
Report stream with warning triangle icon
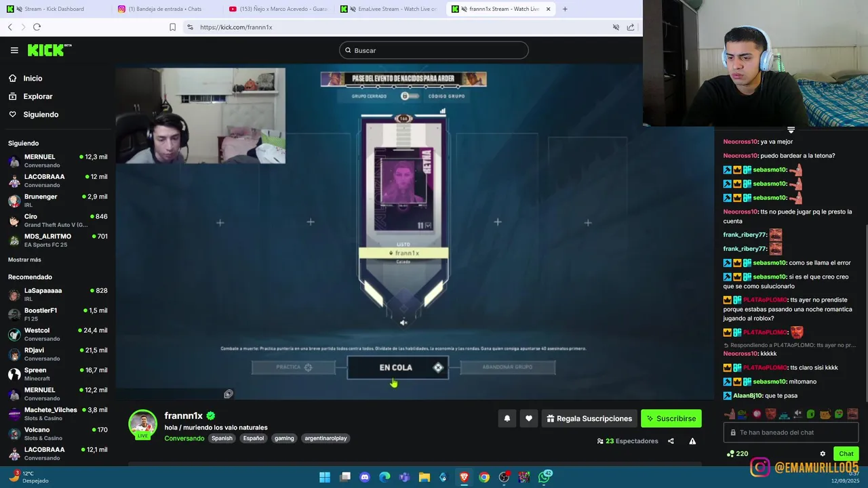coord(692,441)
